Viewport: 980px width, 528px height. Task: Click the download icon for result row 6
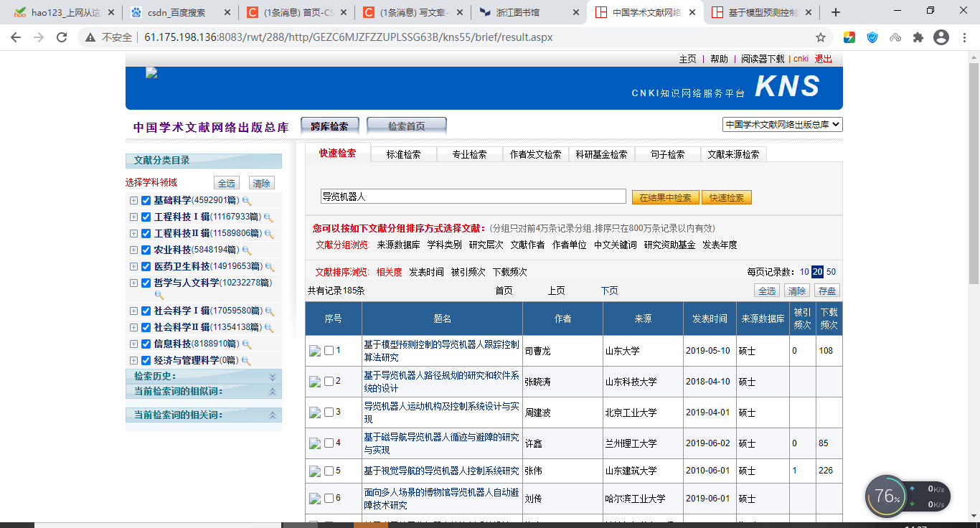pos(315,499)
